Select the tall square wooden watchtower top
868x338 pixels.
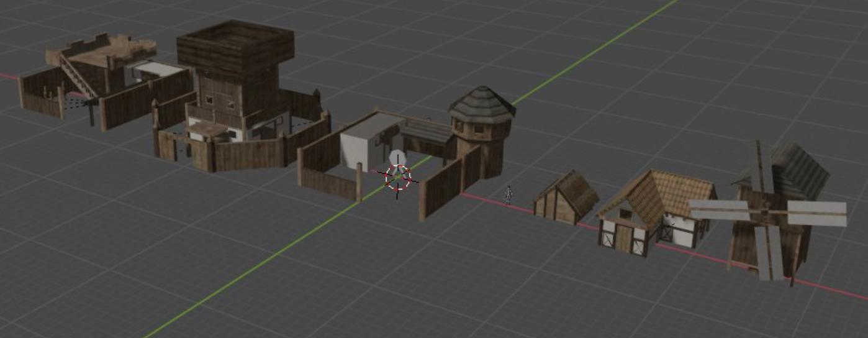pyautogui.click(x=235, y=48)
